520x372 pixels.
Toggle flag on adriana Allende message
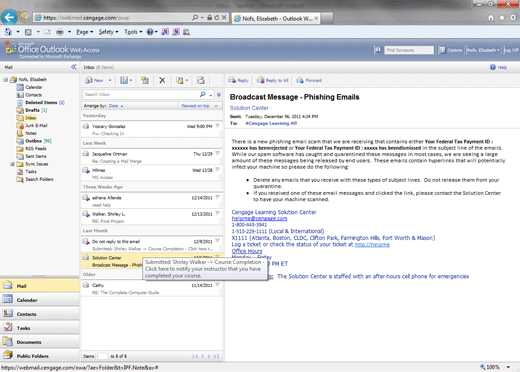pos(218,197)
